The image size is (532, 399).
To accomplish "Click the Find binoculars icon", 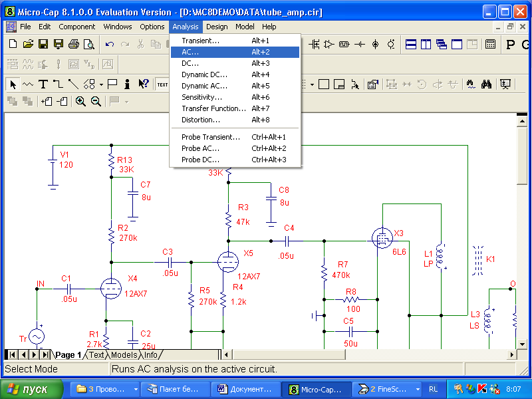I will click(486, 84).
